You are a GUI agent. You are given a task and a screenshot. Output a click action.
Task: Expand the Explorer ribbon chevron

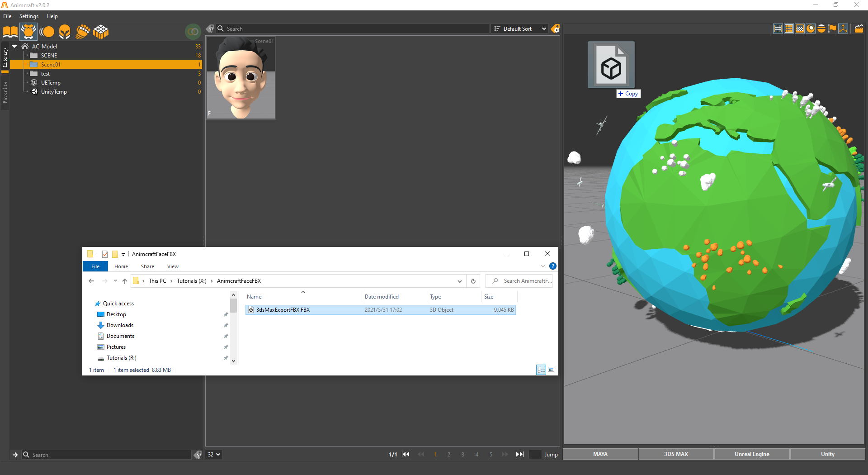pos(543,266)
